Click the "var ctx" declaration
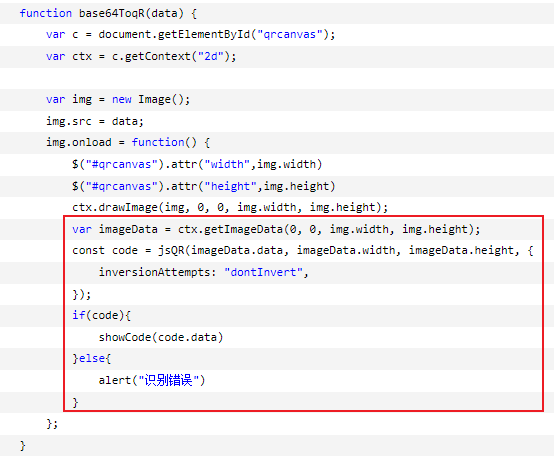Image resolution: width=554 pixels, height=458 pixels. click(69, 57)
